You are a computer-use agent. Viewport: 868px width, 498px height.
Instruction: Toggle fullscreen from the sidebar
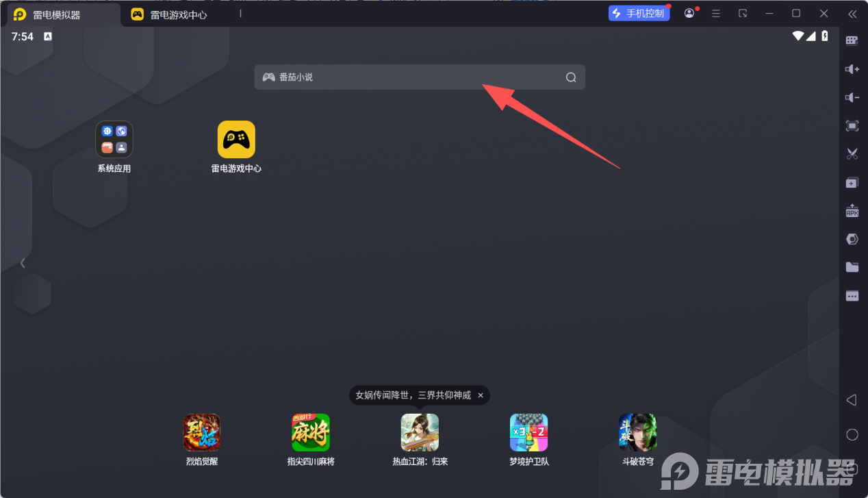[x=852, y=126]
